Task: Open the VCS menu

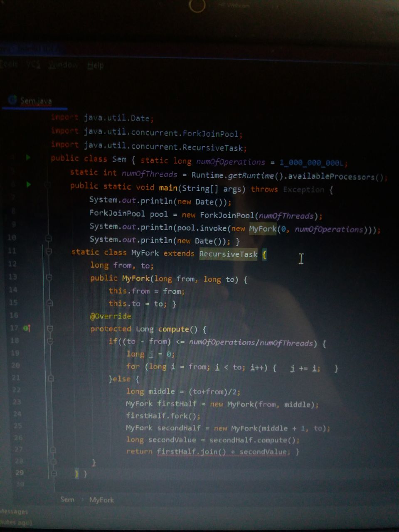Action: (x=33, y=64)
